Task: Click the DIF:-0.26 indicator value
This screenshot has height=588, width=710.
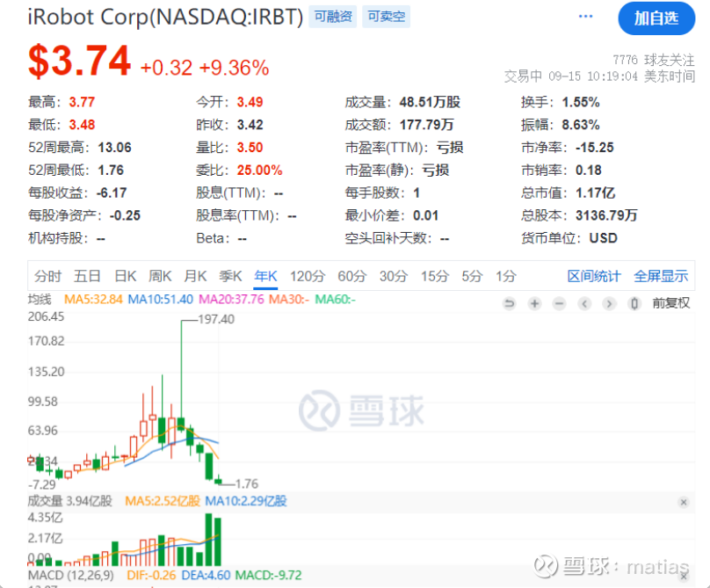Action: point(151,576)
